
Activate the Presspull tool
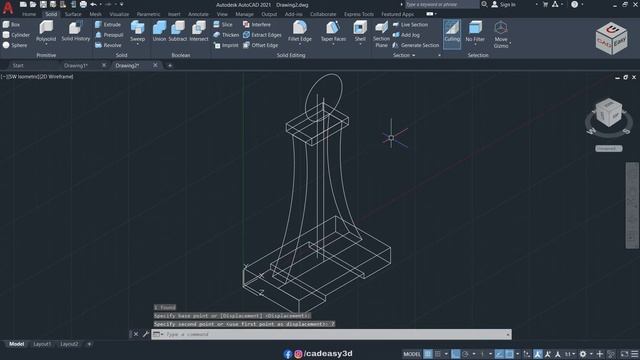109,35
